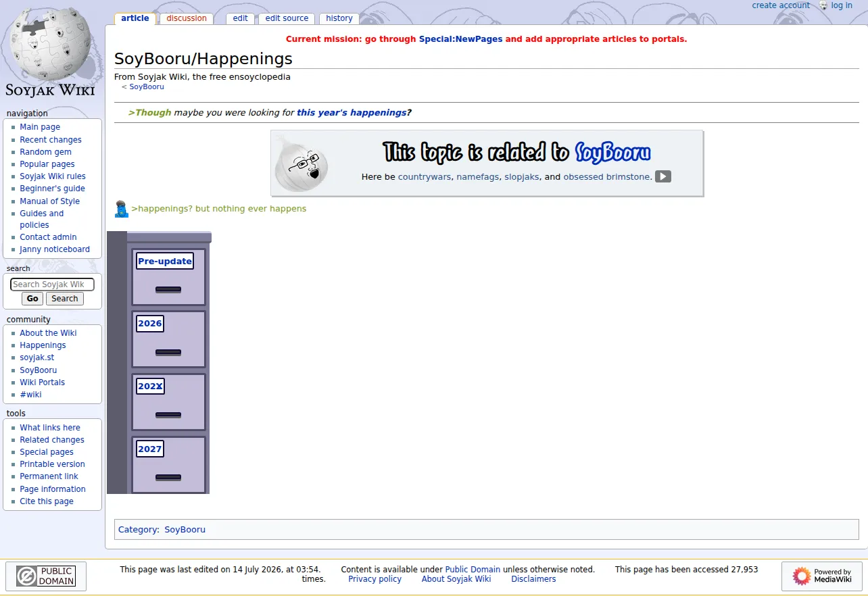The height and width of the screenshot is (596, 868).
Task: Open Wiki Portals
Action: (42, 382)
